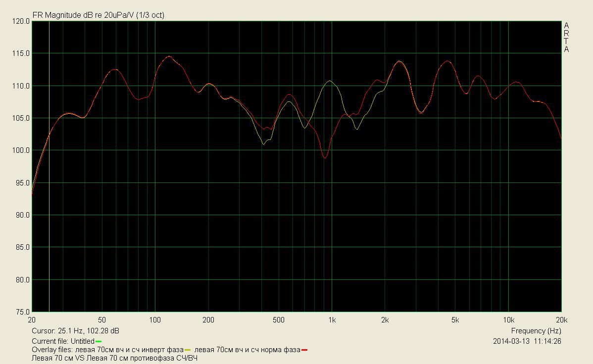
Task: Click the 75.0 dB axis label
Action: (20, 312)
